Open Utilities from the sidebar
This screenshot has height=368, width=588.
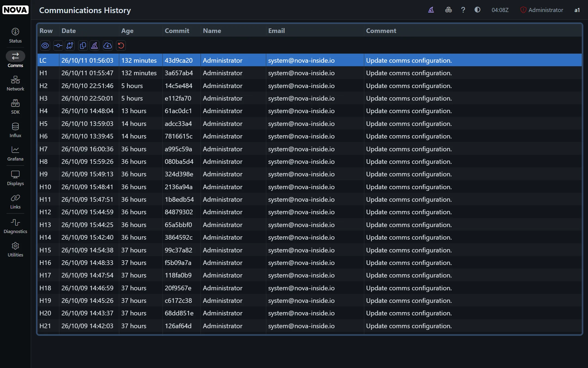[15, 249]
